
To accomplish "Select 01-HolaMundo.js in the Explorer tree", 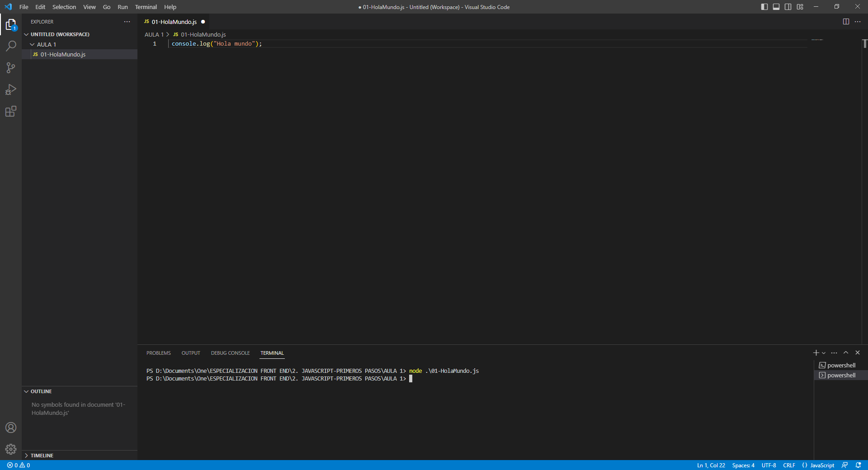I will coord(80,54).
